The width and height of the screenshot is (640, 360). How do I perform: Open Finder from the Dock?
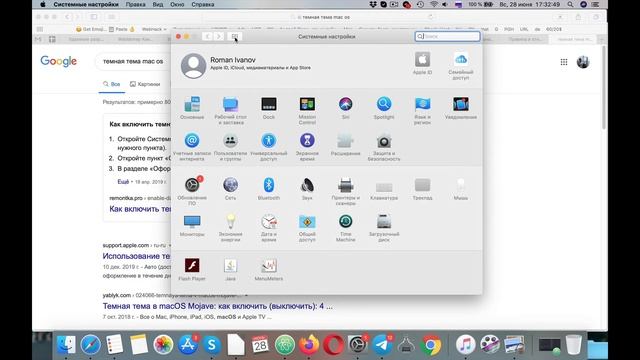[x=66, y=344]
